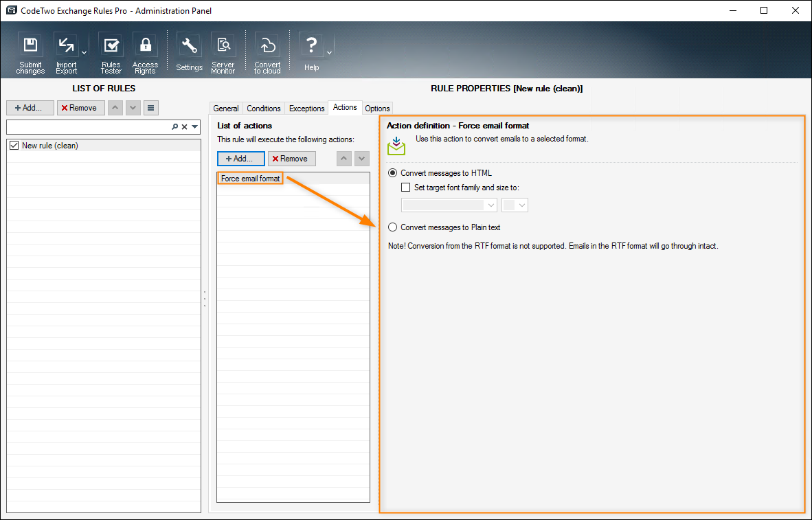Click the panel splitter handle dots

click(205, 299)
